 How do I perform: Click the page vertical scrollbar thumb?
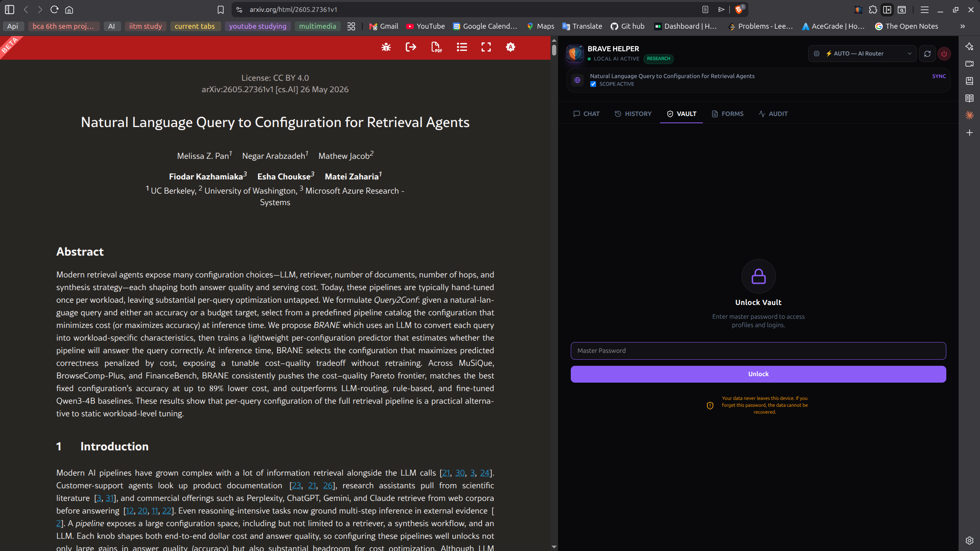[x=554, y=51]
